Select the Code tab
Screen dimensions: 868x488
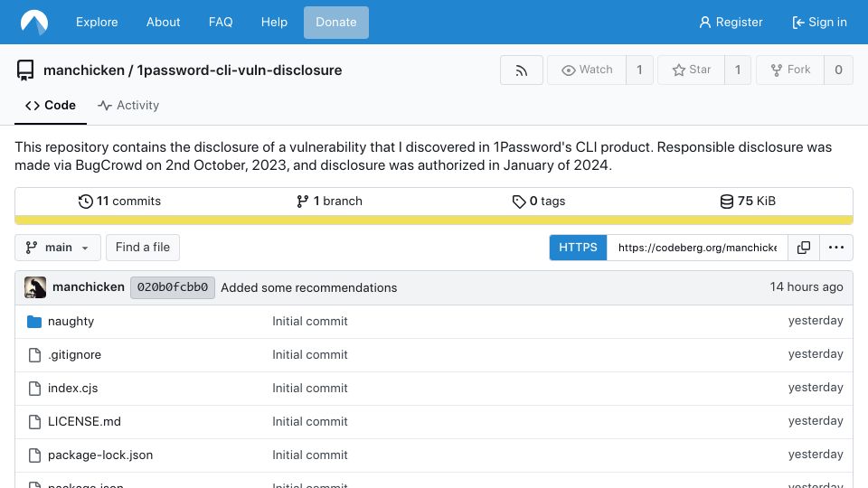[x=51, y=105]
